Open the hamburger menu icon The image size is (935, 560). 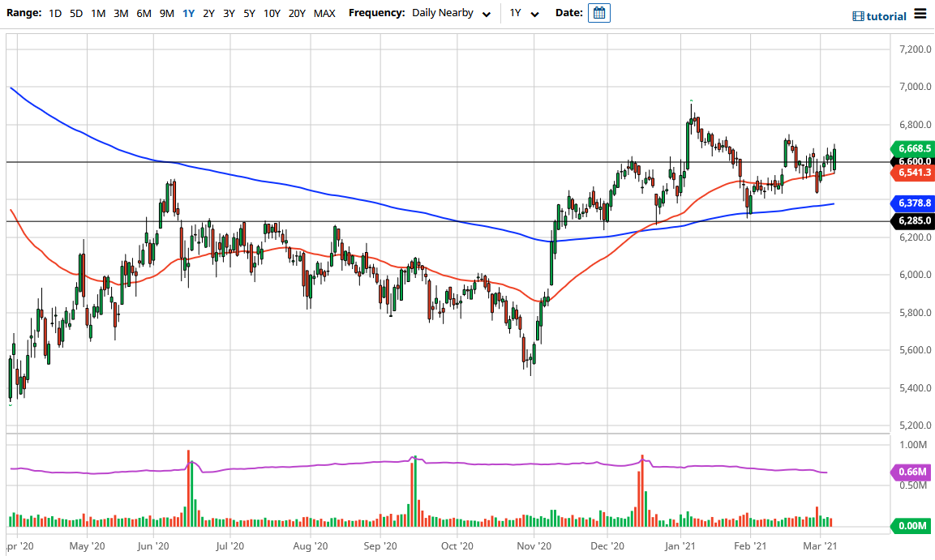[x=920, y=14]
